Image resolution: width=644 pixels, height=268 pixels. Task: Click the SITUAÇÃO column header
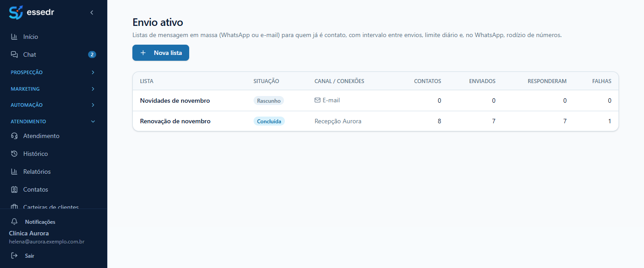pos(266,81)
